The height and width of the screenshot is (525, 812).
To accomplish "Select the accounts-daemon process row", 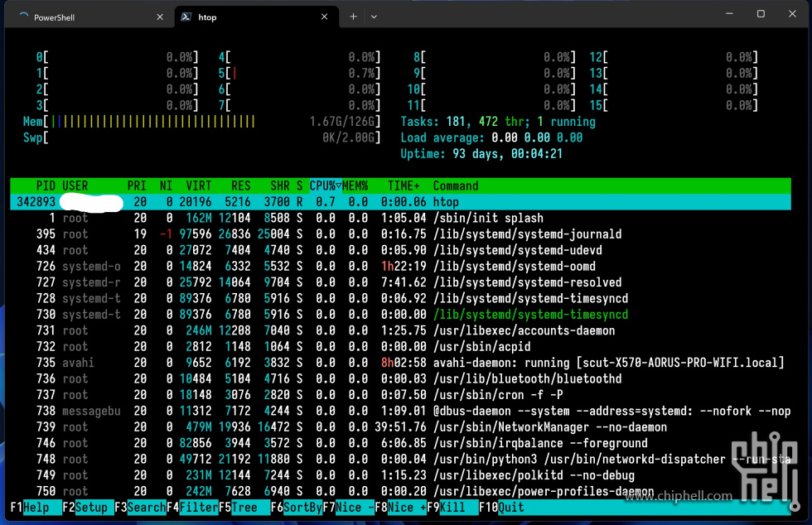I will pos(400,330).
